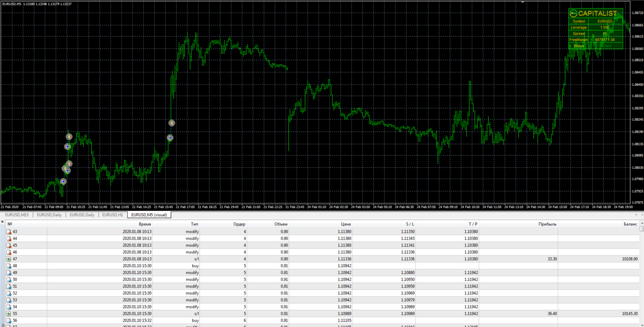Screen dimensions: 644x327
Task: Click the EURUSD,M5 chart title quote text
Action: (x=36, y=4)
